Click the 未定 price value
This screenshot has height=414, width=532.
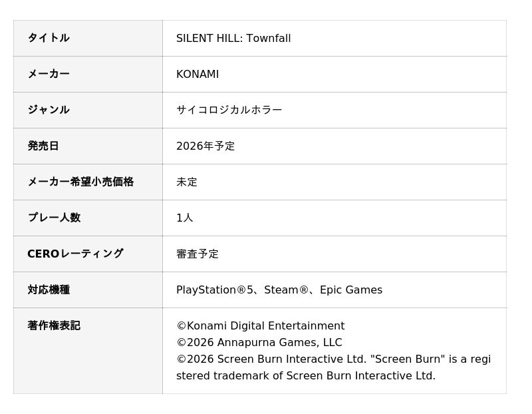pos(187,182)
